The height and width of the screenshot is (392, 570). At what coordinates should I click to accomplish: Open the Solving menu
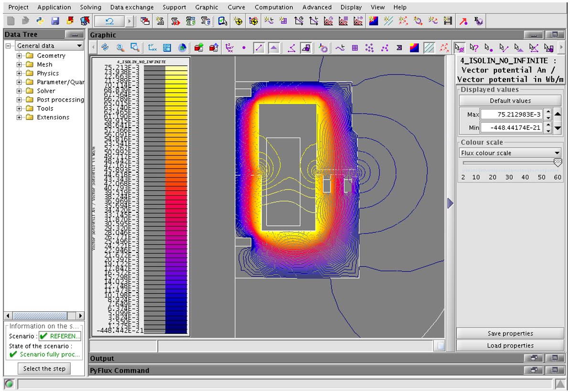[x=90, y=7]
